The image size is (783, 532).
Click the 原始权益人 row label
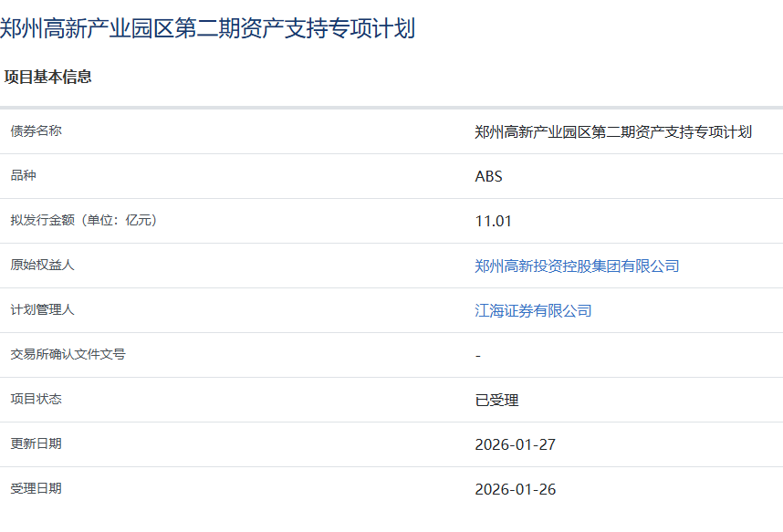click(x=43, y=265)
